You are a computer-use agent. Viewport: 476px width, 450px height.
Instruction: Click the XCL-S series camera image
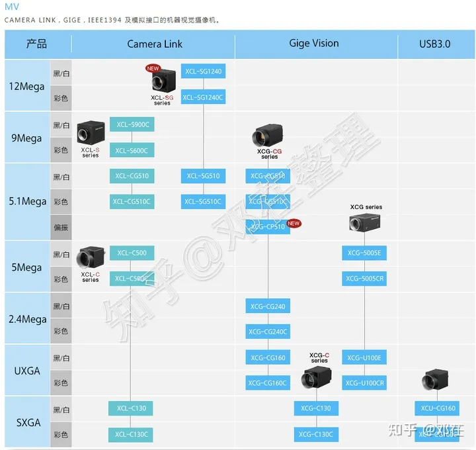pyautogui.click(x=90, y=133)
